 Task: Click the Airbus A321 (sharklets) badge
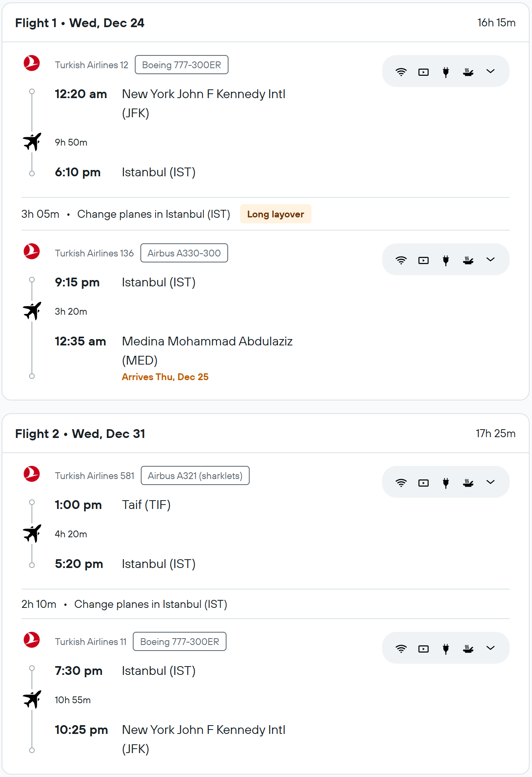(x=195, y=475)
